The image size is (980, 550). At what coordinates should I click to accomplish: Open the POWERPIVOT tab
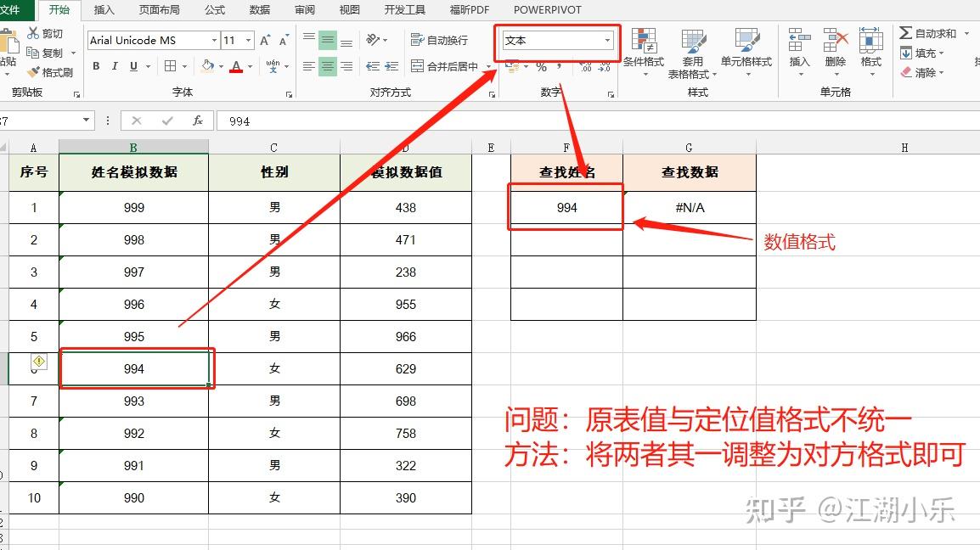coord(548,10)
